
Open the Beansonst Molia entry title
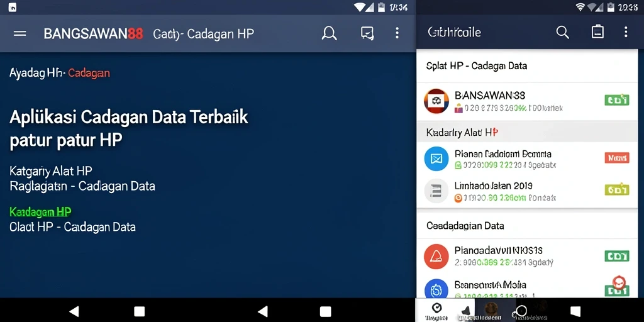[490, 285]
